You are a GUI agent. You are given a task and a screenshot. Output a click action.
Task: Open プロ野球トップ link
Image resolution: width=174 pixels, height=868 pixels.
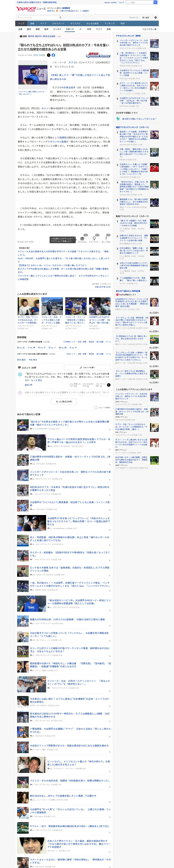point(69,342)
